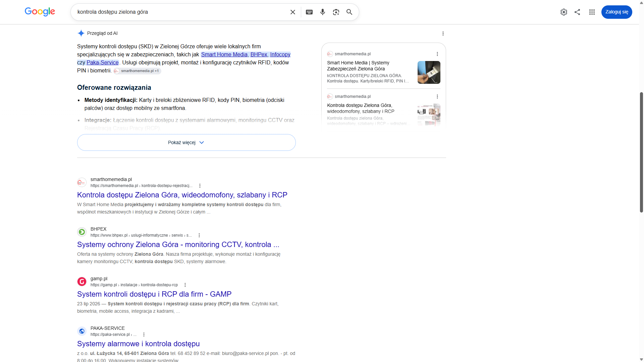
Task: Open result Kontrola dostępu Zielona Góra, wideodomofony
Action: pyautogui.click(x=182, y=195)
